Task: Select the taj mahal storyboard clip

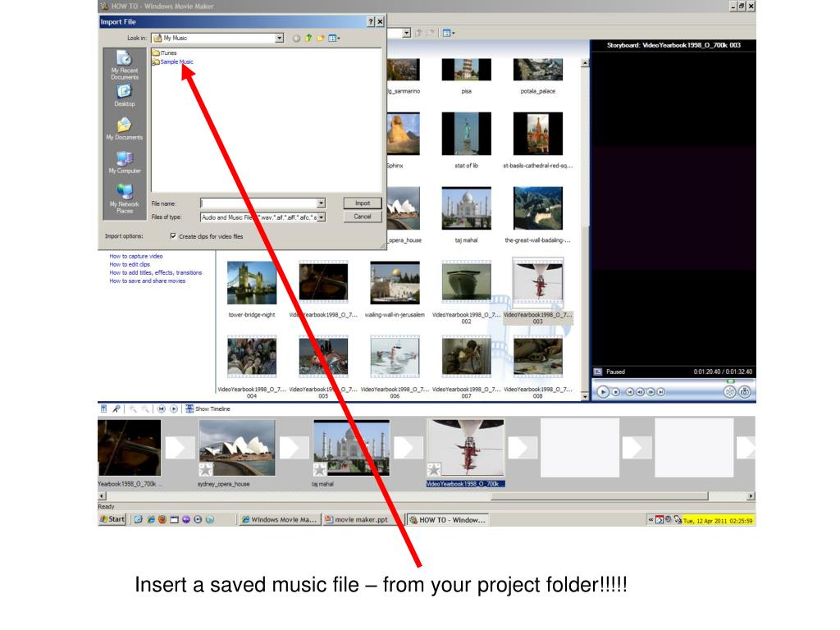Action: coord(351,448)
